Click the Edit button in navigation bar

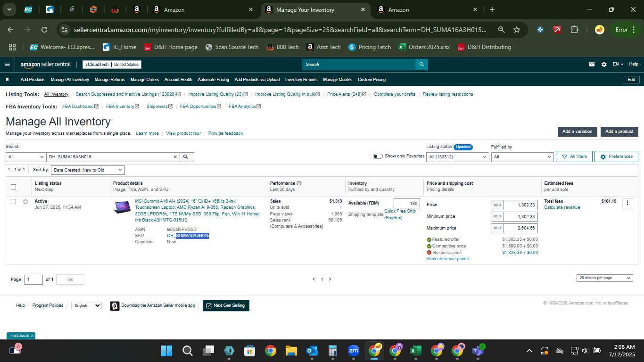[631, 80]
